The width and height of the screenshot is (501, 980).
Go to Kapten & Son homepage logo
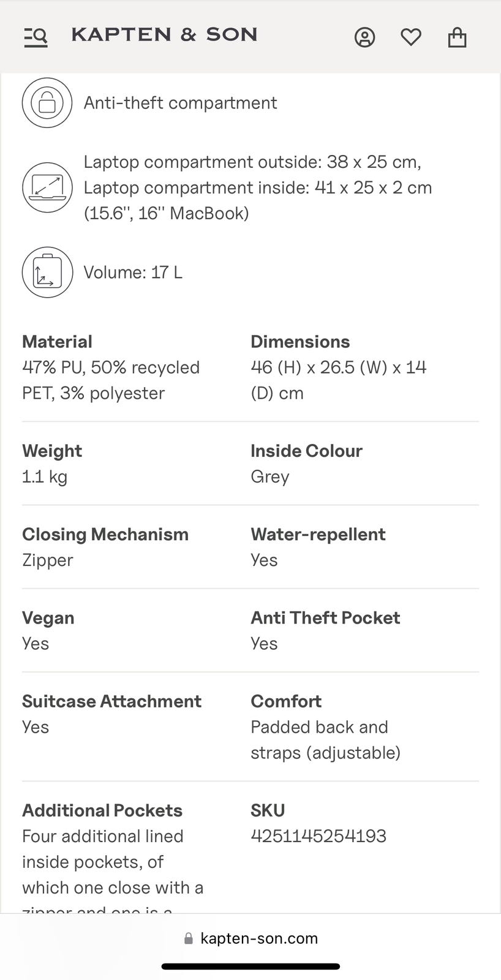164,35
